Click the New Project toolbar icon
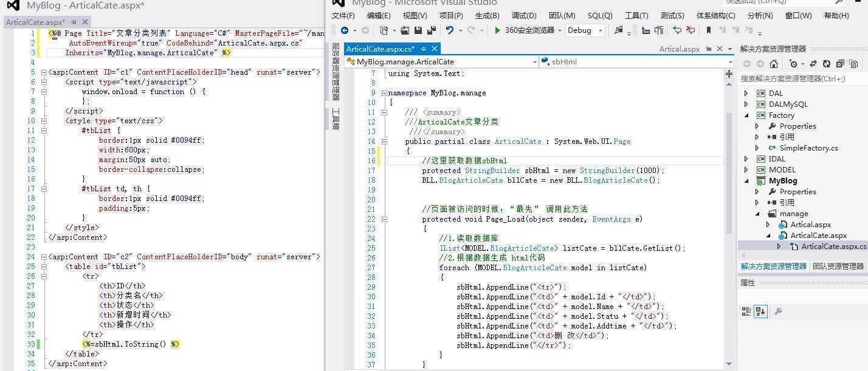This screenshot has height=371, width=868. [x=384, y=30]
